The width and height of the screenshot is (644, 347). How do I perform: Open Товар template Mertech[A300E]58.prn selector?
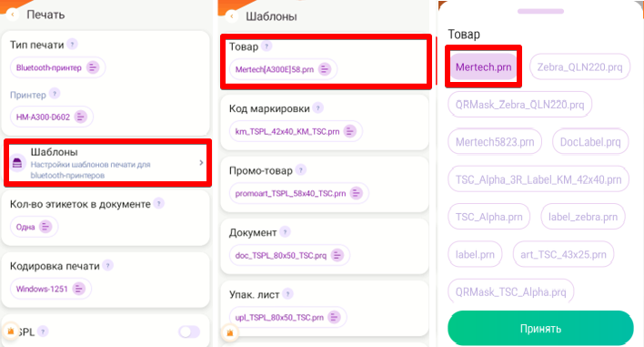(283, 69)
